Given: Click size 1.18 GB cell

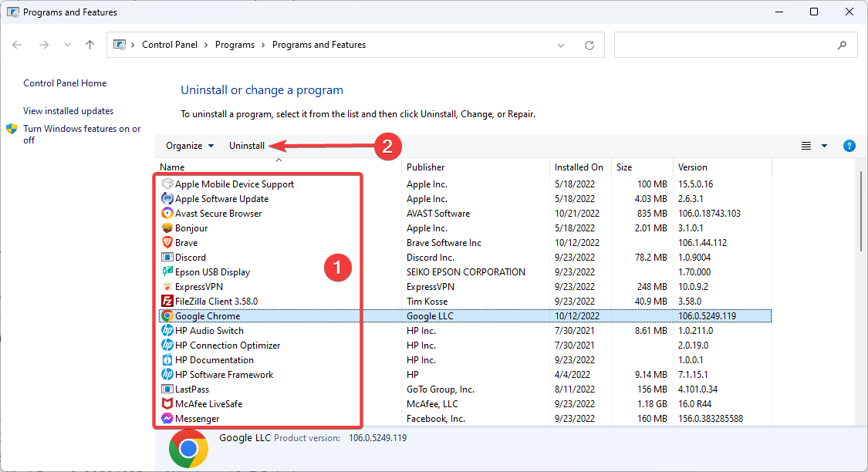Looking at the screenshot, I should [x=651, y=404].
